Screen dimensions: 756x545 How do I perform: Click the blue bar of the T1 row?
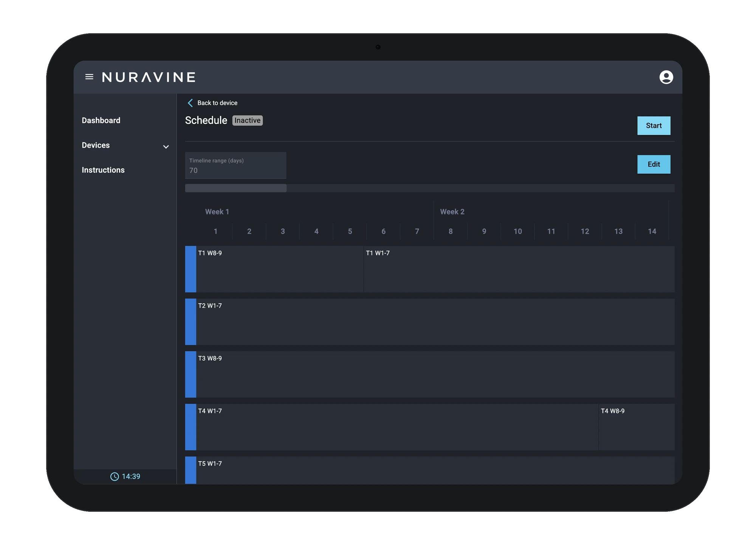(x=191, y=269)
